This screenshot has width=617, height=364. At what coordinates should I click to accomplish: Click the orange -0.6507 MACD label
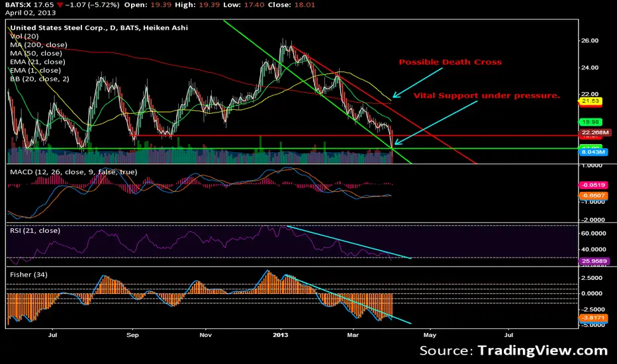[593, 195]
